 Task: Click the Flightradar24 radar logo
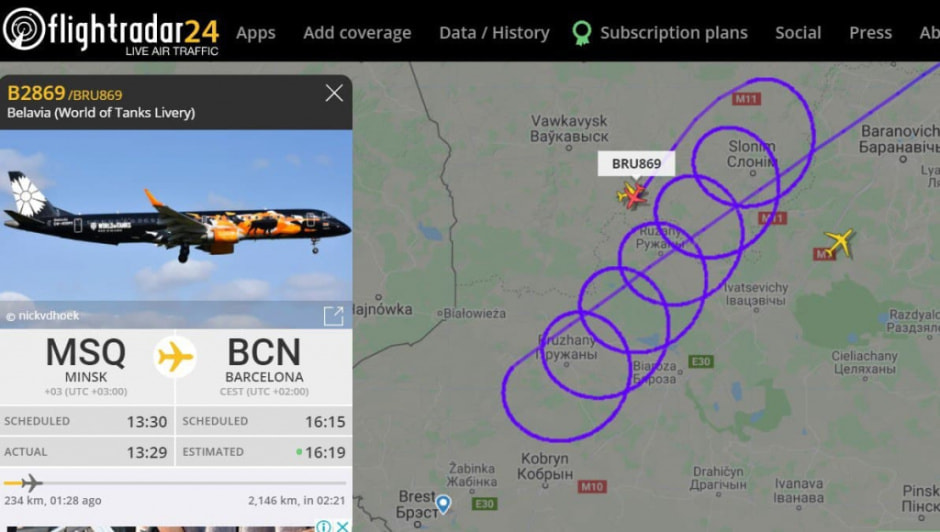coord(23,28)
